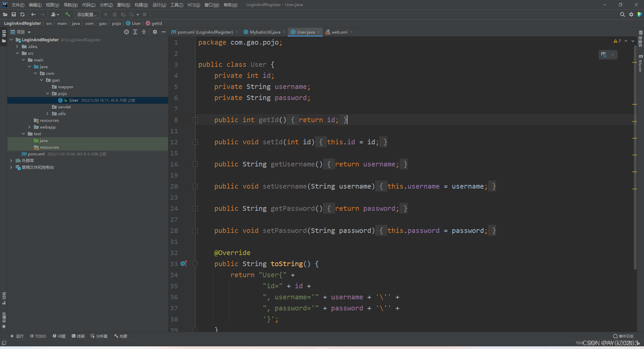Click the 添加配置 run configuration button
Viewport: 644px width, 349px height.
tap(87, 14)
